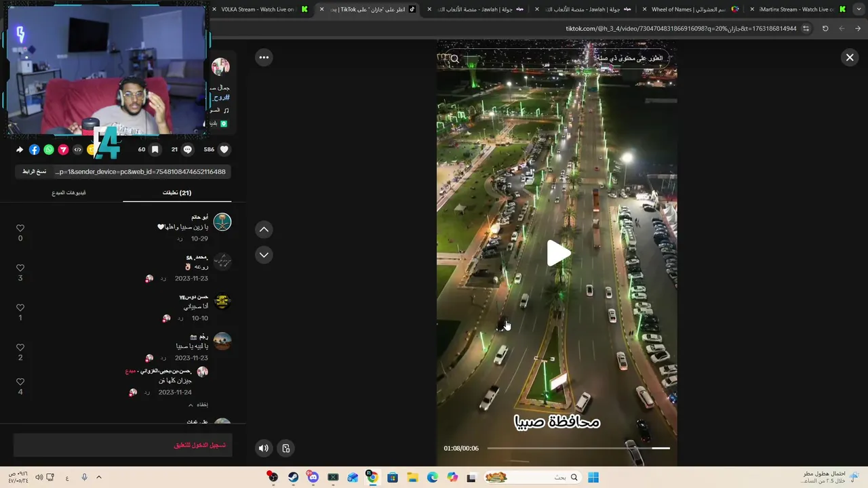The image size is (868, 488).
Task: Click the microphone icon in the system tray
Action: click(x=84, y=477)
